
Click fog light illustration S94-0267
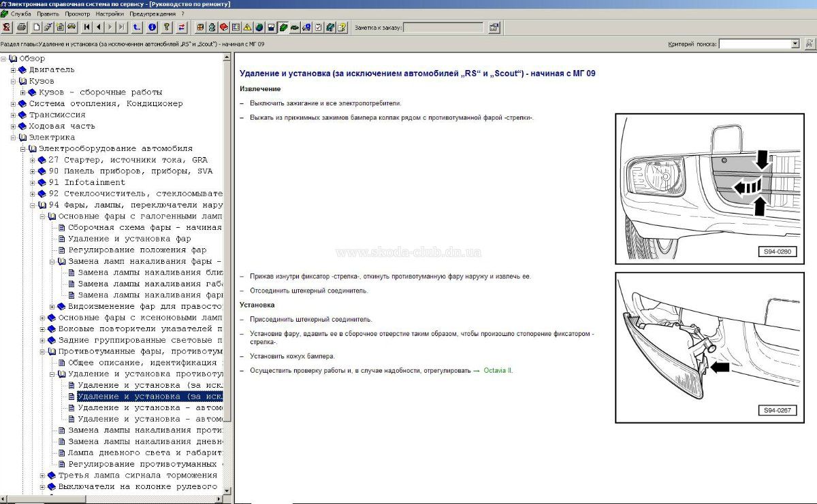[710, 347]
